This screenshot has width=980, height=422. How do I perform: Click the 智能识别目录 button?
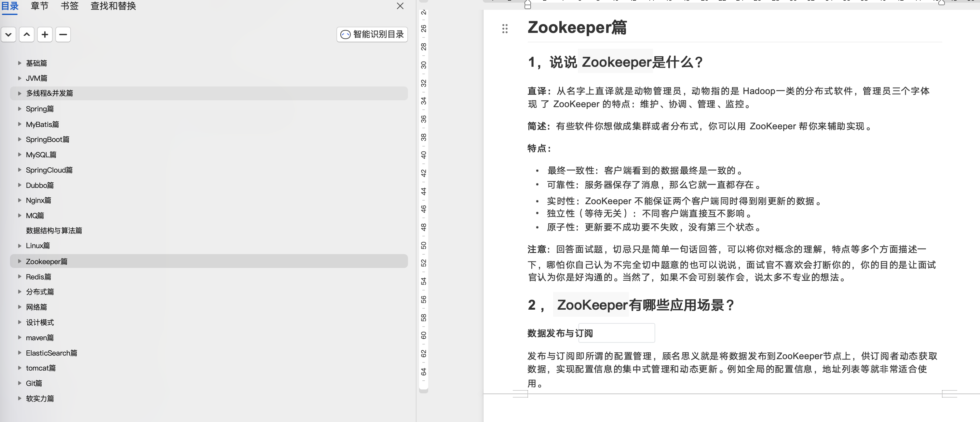372,35
